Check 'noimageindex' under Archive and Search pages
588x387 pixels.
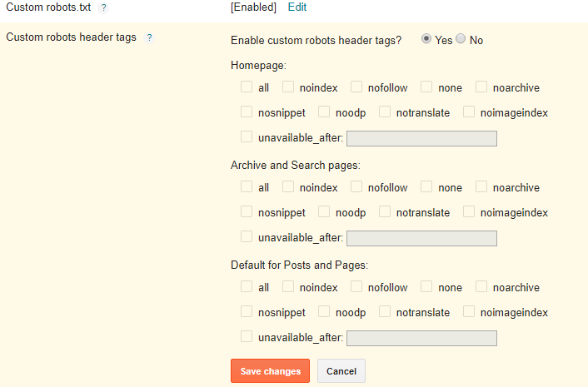tap(469, 211)
